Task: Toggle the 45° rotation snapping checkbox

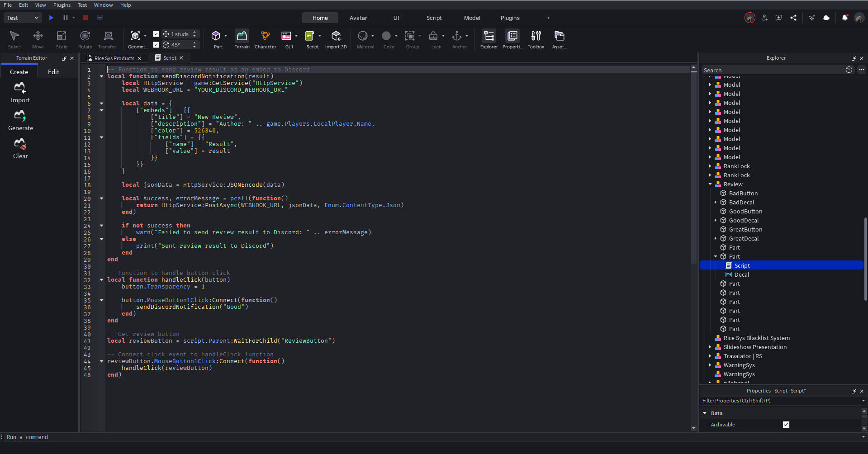Action: pos(156,45)
